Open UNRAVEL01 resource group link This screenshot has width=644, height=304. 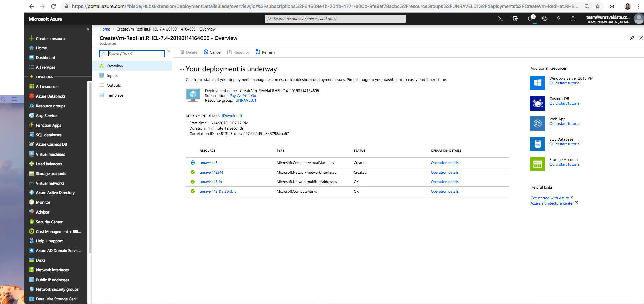(x=246, y=100)
